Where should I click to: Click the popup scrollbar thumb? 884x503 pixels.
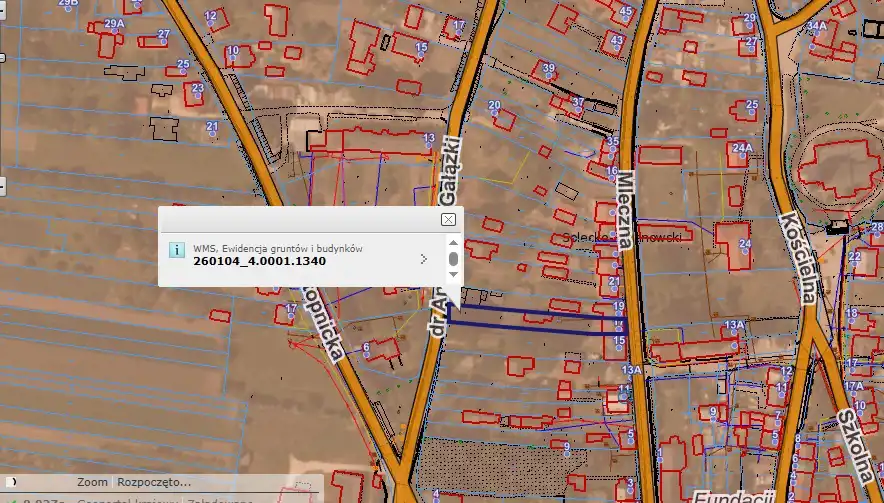tap(453, 260)
